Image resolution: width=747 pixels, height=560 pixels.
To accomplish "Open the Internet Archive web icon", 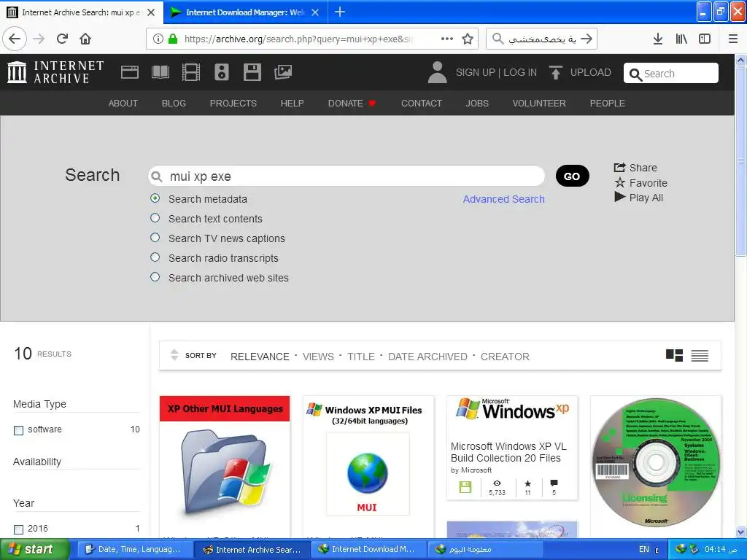I will click(x=130, y=72).
